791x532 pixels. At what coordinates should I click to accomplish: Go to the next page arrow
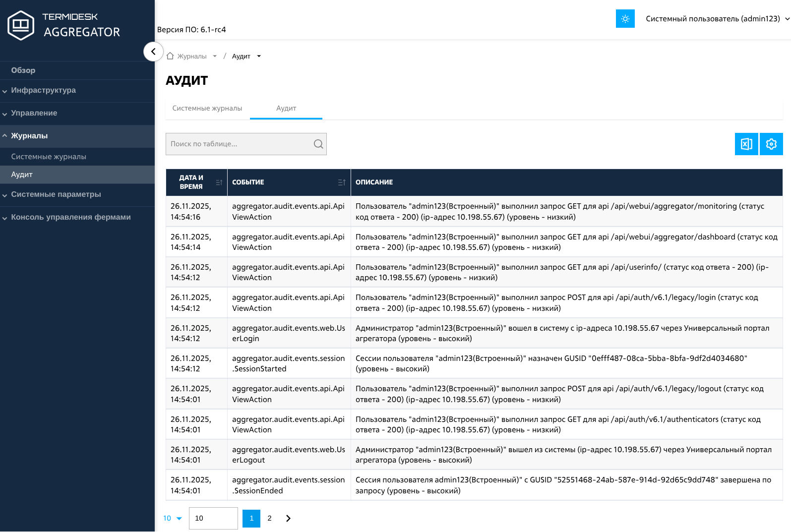tap(288, 518)
